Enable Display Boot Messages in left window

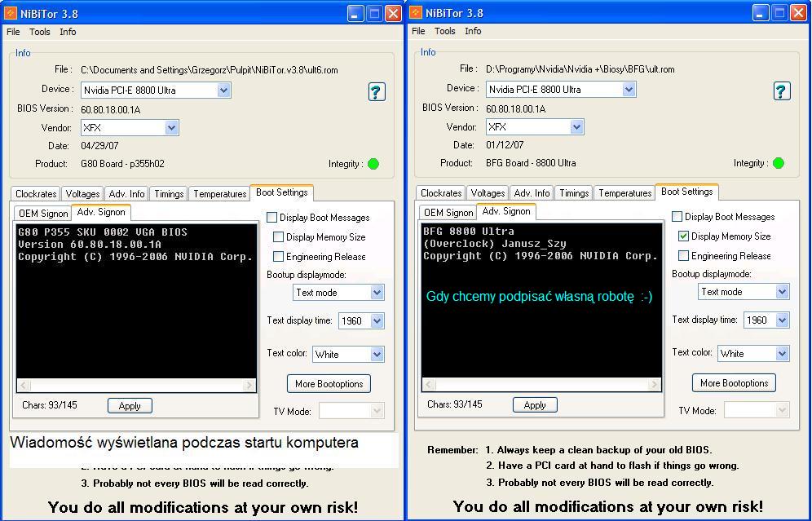(x=271, y=218)
